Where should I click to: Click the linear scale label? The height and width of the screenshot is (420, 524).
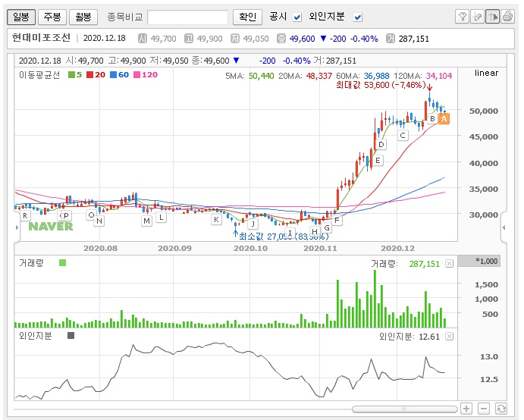[486, 74]
